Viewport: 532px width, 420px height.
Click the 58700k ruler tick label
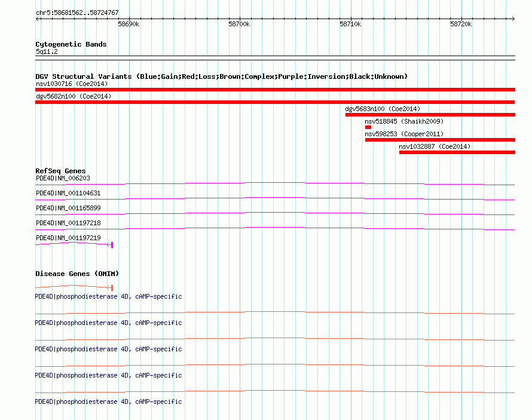[239, 24]
